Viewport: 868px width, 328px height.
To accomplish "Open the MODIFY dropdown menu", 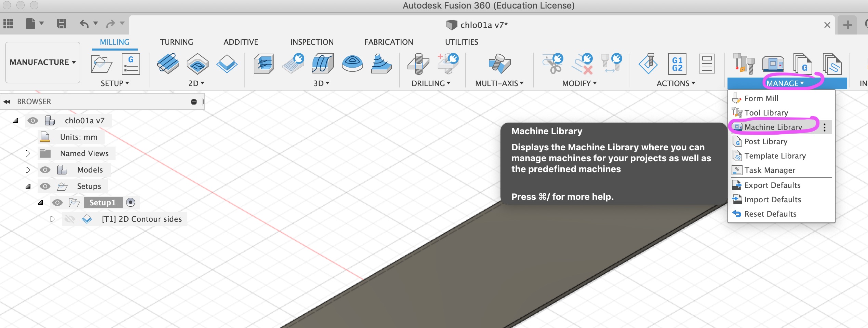I will coord(579,83).
